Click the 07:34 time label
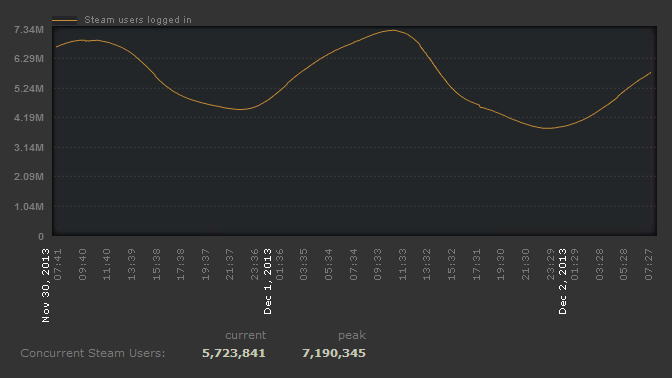The width and height of the screenshot is (672, 378). coord(354,264)
